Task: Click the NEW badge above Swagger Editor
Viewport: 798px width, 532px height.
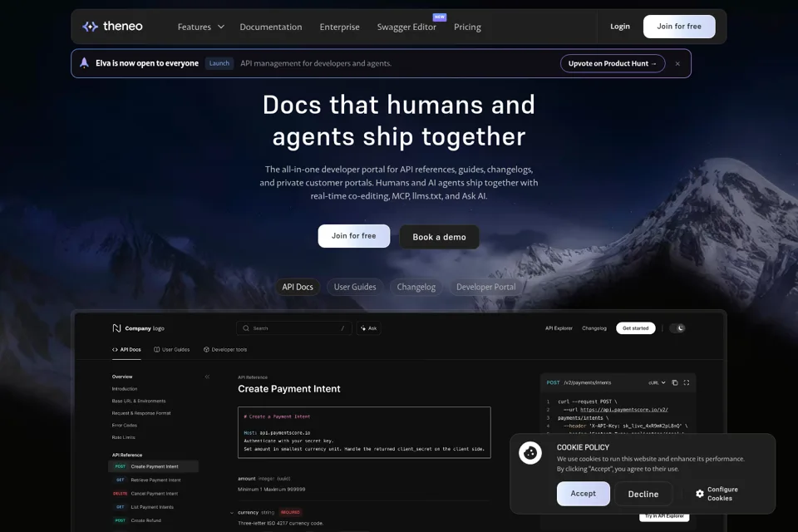Action: coord(440,17)
